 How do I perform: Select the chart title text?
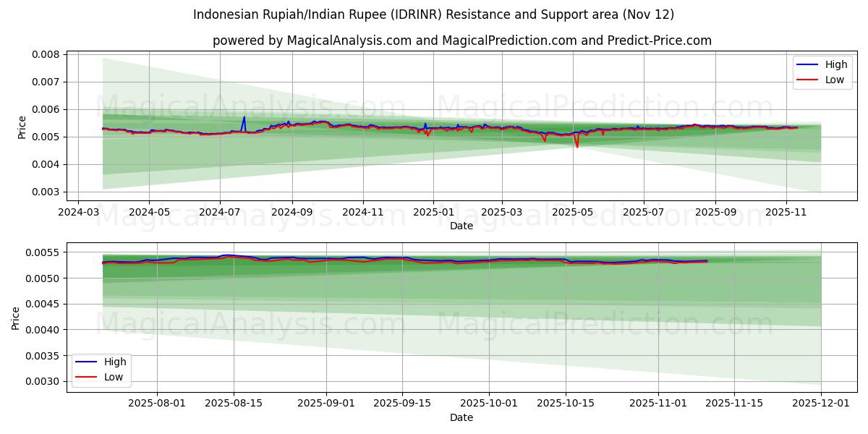tap(433, 13)
